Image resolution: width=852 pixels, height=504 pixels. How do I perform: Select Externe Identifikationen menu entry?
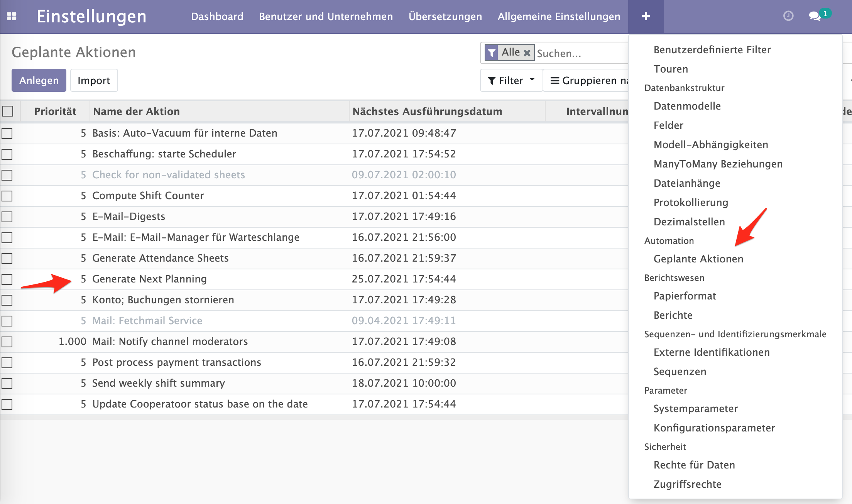click(x=712, y=352)
